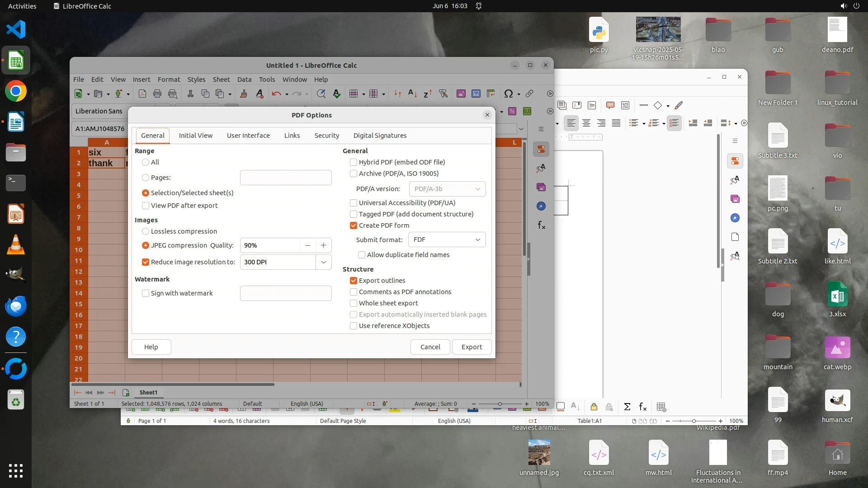Click the Insert Chart toolbar icon
868x488 pixels.
476,94
